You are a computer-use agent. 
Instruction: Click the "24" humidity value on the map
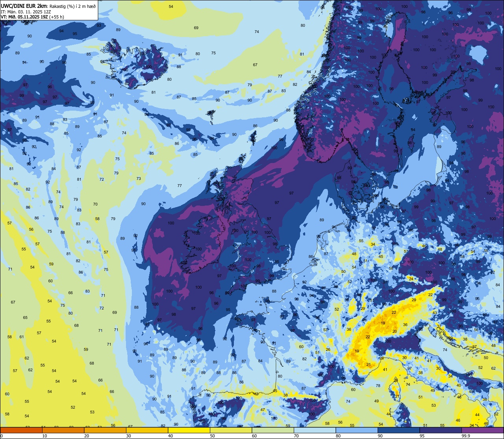tap(411, 279)
